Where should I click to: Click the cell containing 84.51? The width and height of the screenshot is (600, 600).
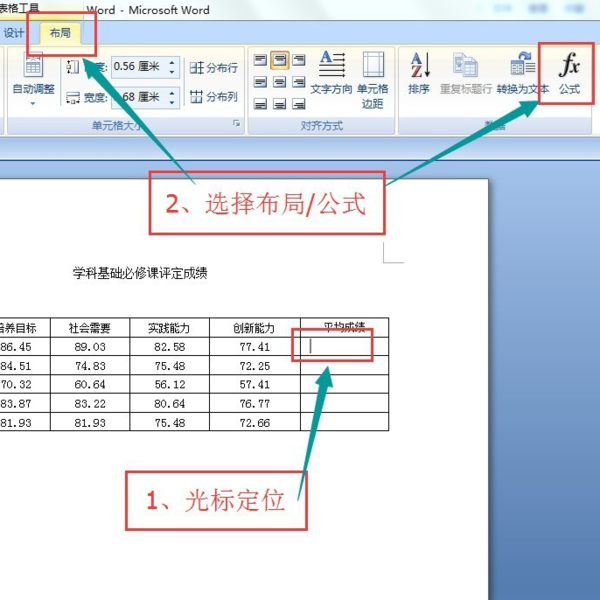[x=25, y=366]
